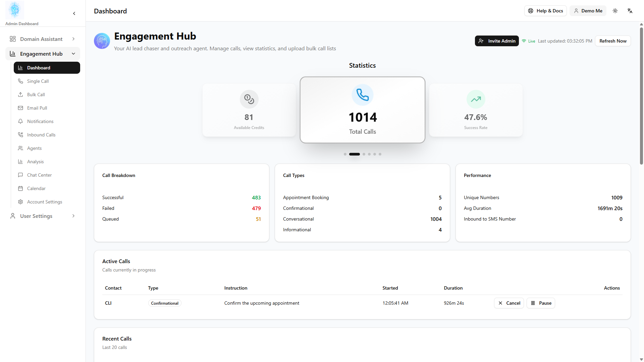Click the Available Credits stat card
The height and width of the screenshot is (362, 644).
[x=249, y=110]
